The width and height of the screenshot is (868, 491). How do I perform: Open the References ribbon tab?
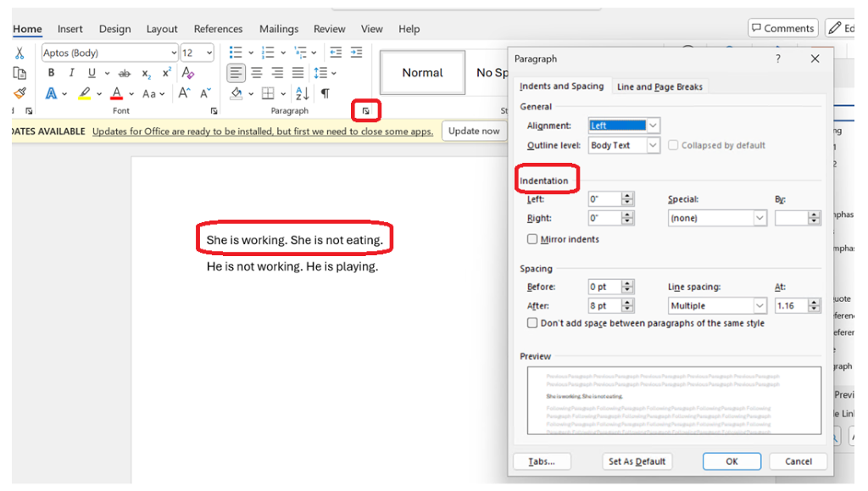tap(218, 28)
